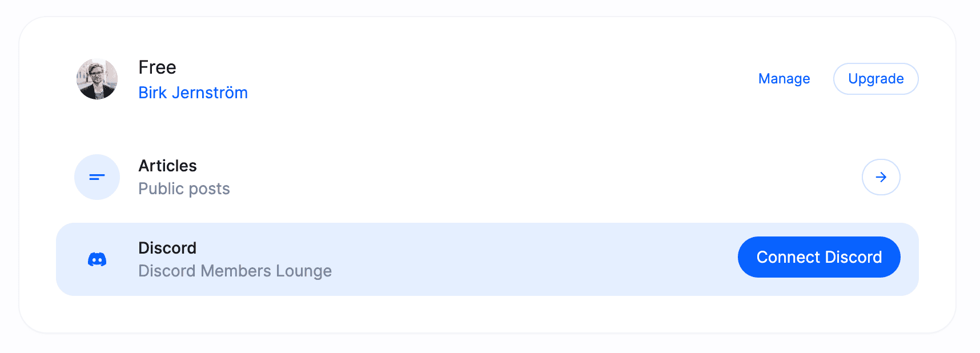Select the Articles list icon
Image resolution: width=980 pixels, height=353 pixels.
coord(97,177)
